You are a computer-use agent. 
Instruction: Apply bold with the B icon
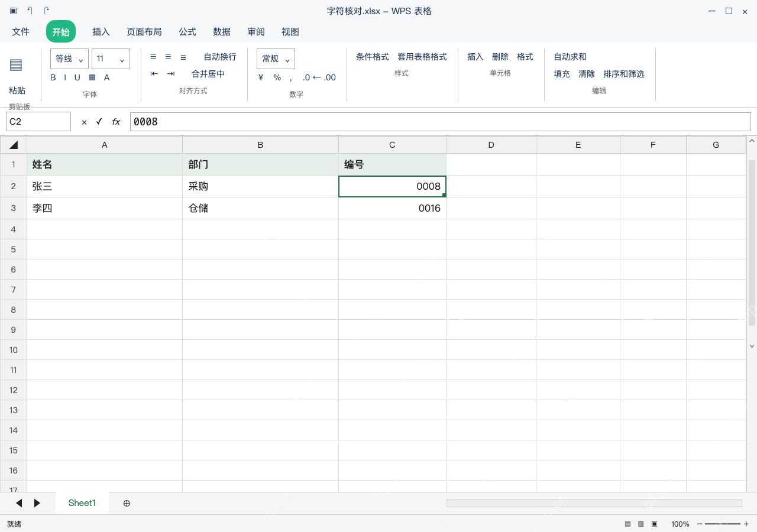[53, 77]
